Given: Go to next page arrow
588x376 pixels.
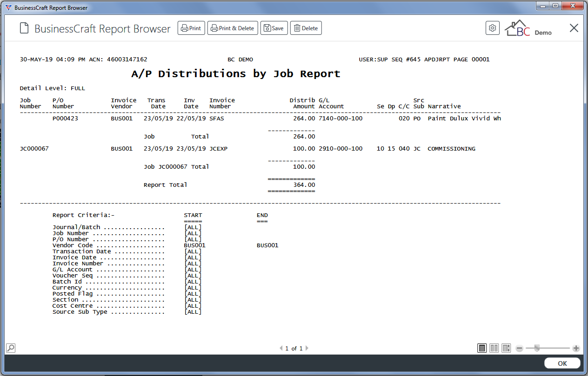Looking at the screenshot, I should click(307, 348).
